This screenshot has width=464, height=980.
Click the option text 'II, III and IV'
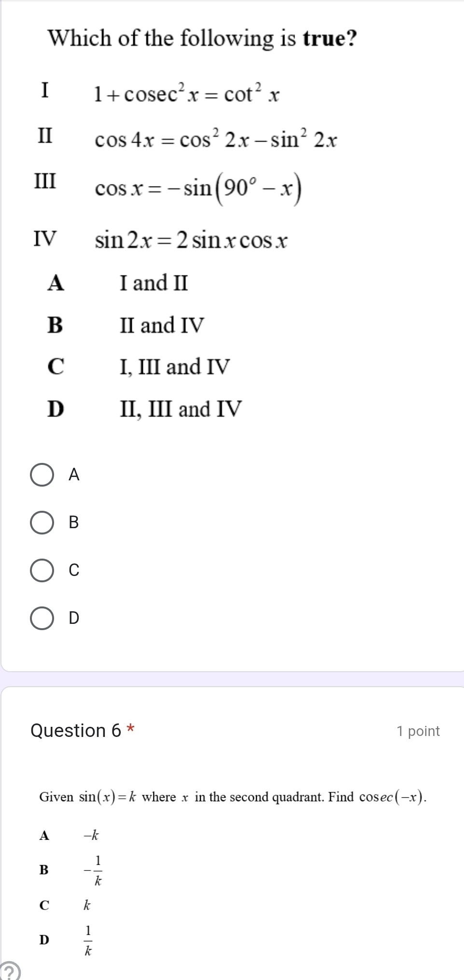click(x=180, y=409)
